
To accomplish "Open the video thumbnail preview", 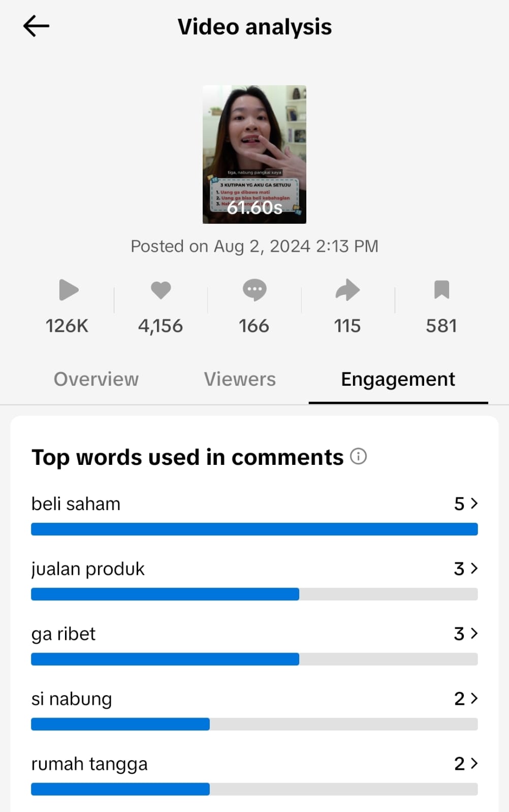I will point(254,154).
